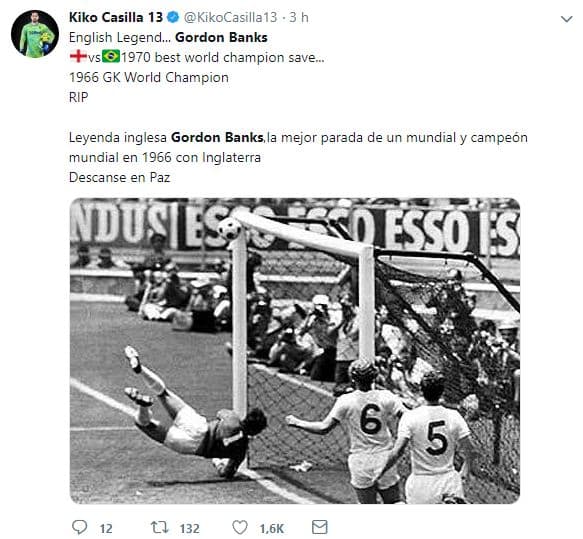Image resolution: width=583 pixels, height=539 pixels.
Task: Click the bold Gordon Banks text in English line
Action: pyautogui.click(x=221, y=38)
